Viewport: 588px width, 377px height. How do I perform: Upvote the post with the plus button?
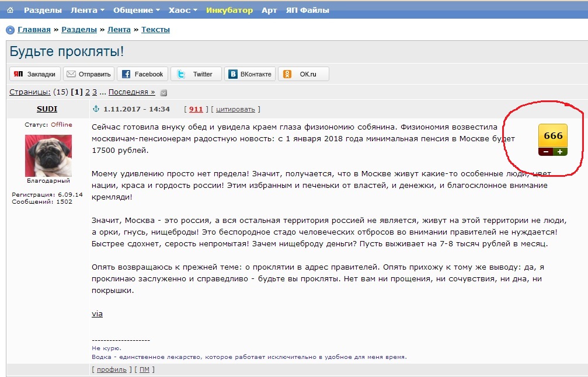point(560,152)
